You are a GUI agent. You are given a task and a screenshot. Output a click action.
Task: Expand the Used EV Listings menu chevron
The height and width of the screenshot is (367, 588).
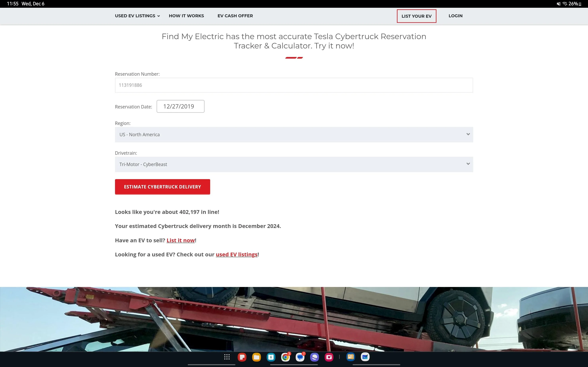(x=159, y=16)
